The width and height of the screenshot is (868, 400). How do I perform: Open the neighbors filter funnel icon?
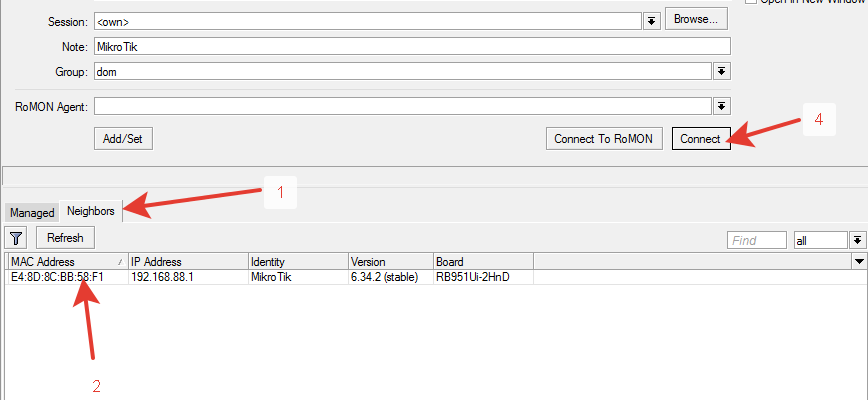[x=16, y=238]
